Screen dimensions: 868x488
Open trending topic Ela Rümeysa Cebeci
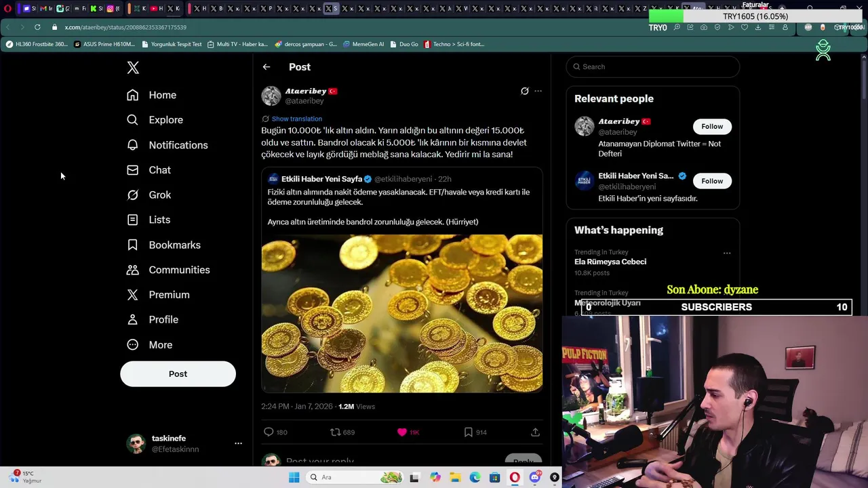point(610,262)
